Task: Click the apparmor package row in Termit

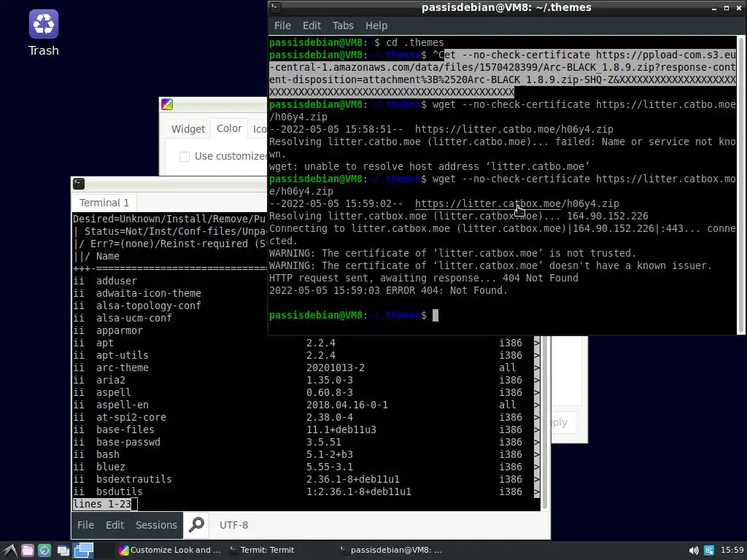Action: (170, 330)
